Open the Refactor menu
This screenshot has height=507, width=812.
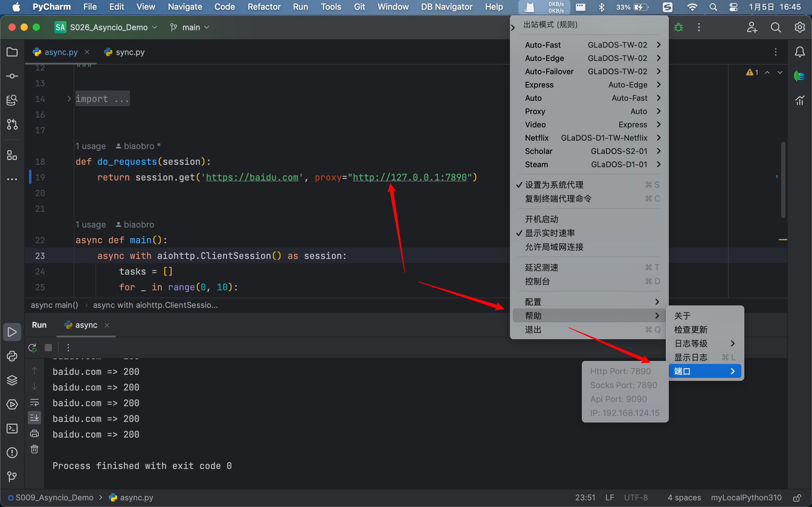pyautogui.click(x=264, y=7)
